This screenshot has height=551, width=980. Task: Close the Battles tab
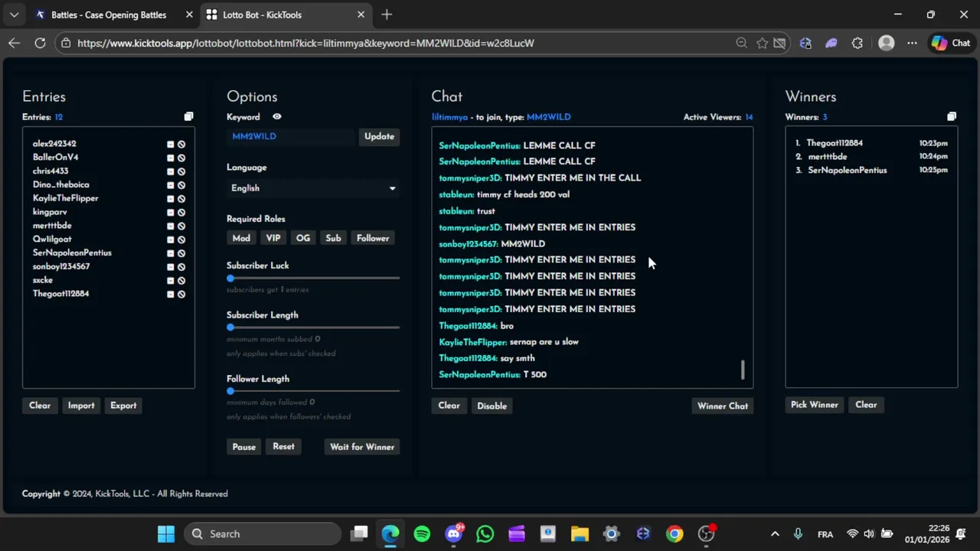click(189, 15)
